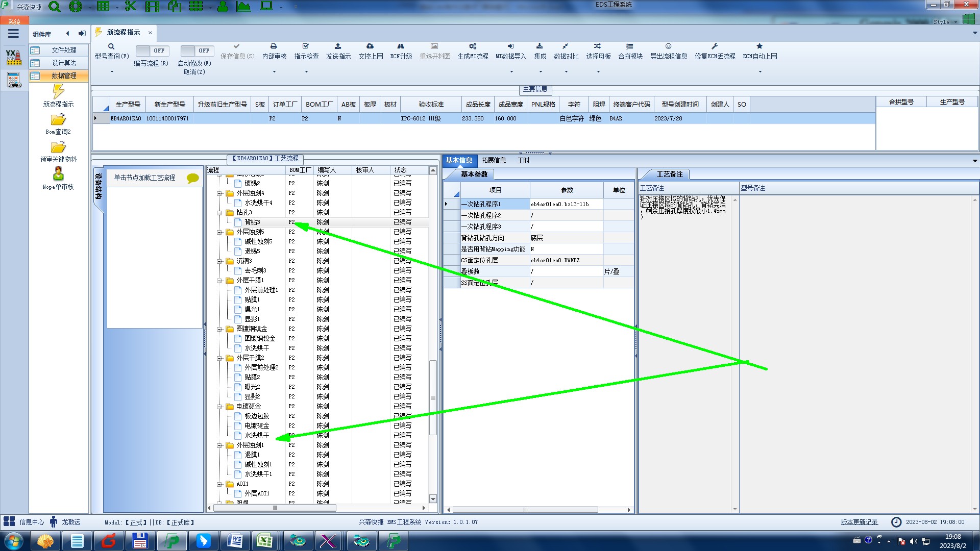Select 数据管理 in the component library
This screenshot has height=551, width=980.
(64, 76)
